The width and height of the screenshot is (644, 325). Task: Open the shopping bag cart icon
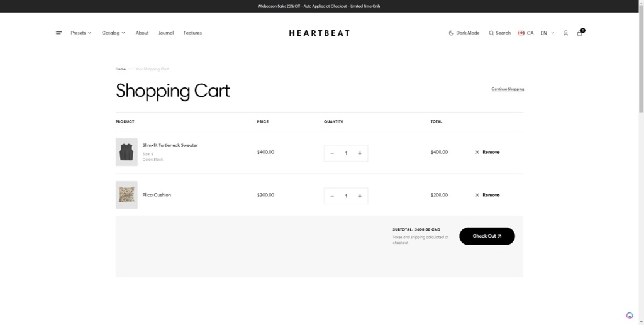click(580, 33)
